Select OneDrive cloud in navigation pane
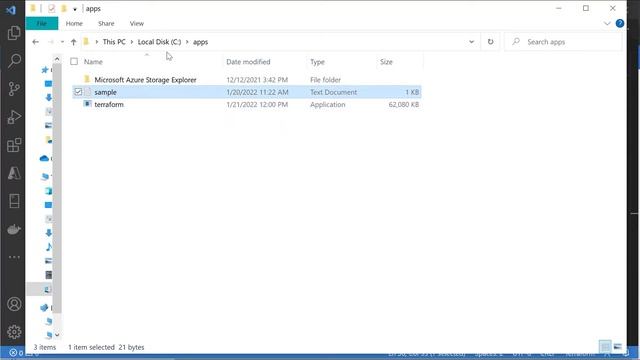Screen dimensions: 640x360 click(44, 158)
